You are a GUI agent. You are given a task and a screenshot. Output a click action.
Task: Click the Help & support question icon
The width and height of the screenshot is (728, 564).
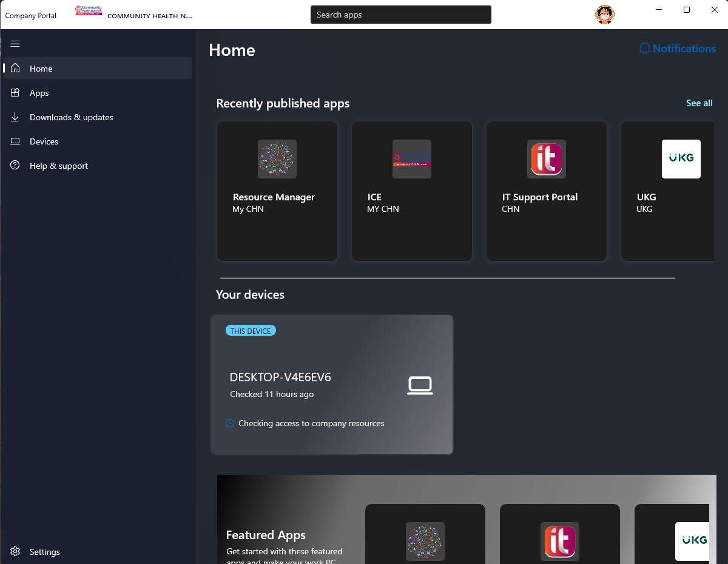pyautogui.click(x=16, y=165)
